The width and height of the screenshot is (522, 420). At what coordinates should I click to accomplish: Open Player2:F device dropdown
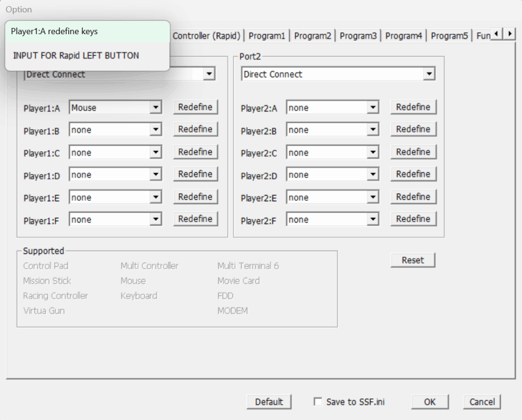pos(373,220)
